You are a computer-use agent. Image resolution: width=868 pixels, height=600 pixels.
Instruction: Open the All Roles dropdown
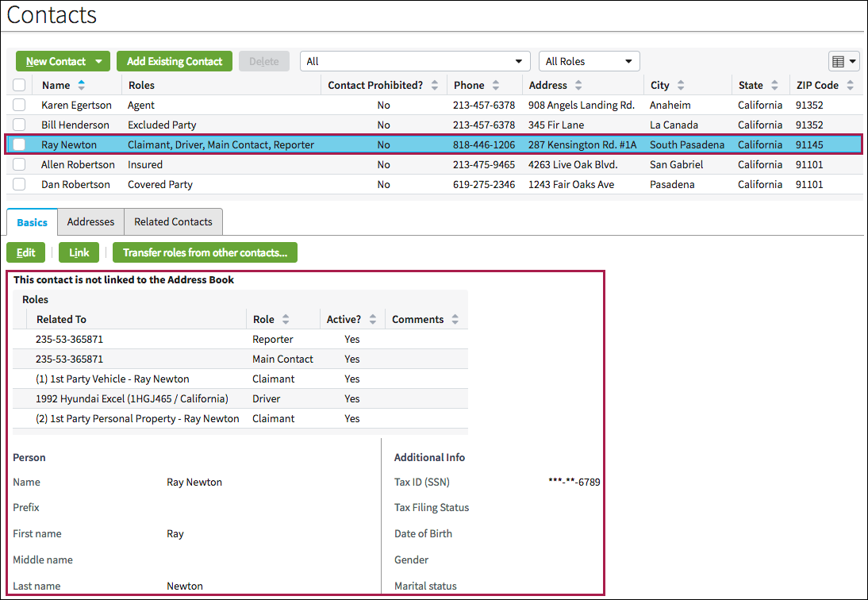click(x=589, y=61)
